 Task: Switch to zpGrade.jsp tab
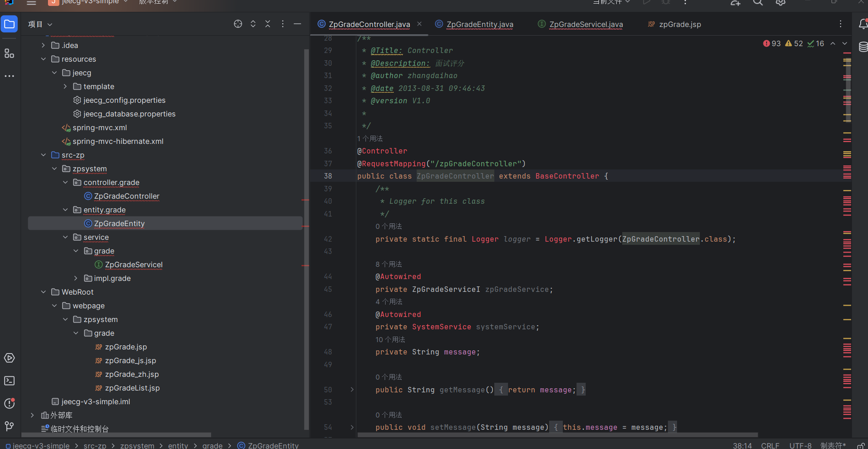(x=680, y=24)
